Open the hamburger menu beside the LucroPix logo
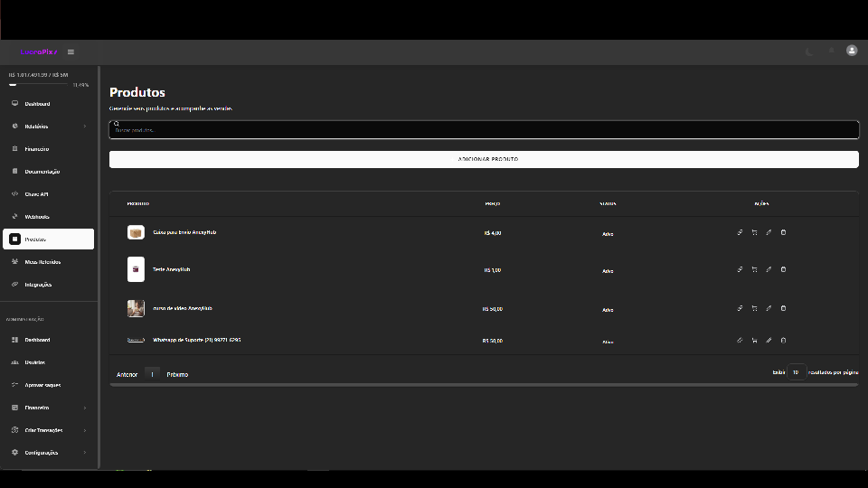The height and width of the screenshot is (488, 868). point(71,52)
